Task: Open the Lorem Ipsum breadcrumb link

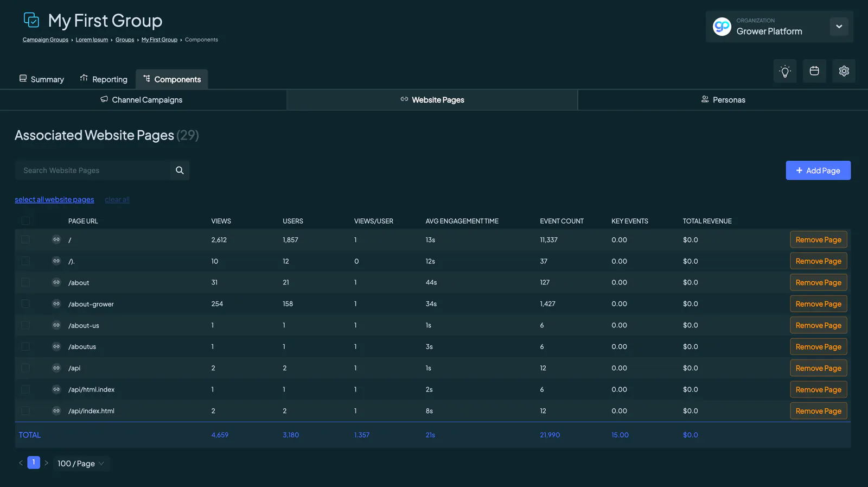Action: click(92, 40)
